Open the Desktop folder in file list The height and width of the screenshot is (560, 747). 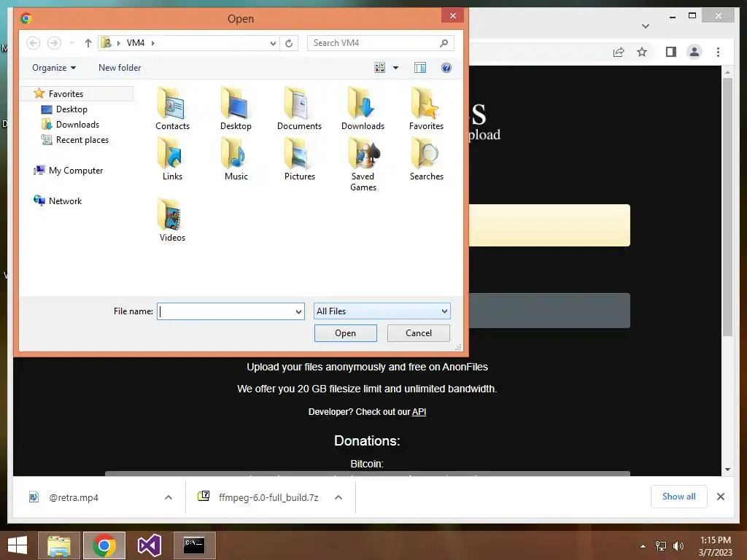(x=236, y=109)
